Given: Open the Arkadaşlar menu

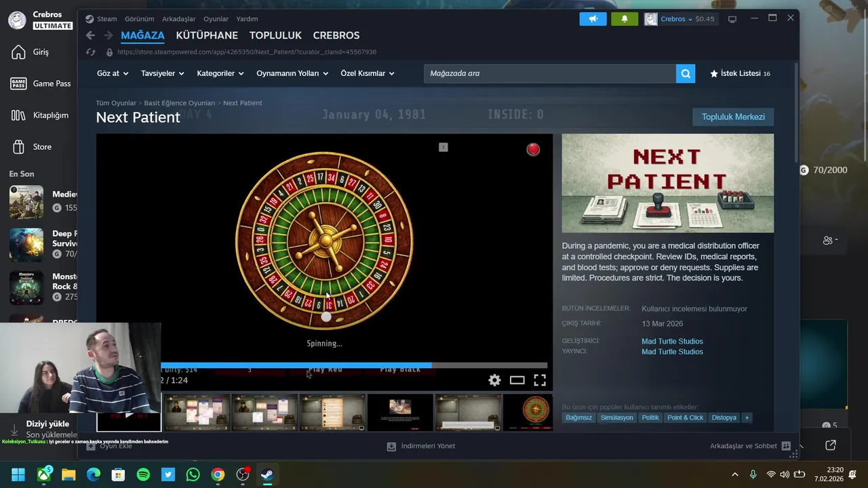Looking at the screenshot, I should 179,19.
